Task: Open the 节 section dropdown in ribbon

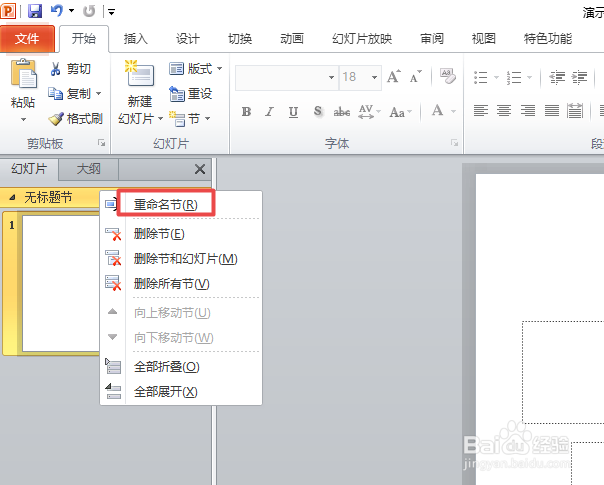Action: [190, 119]
